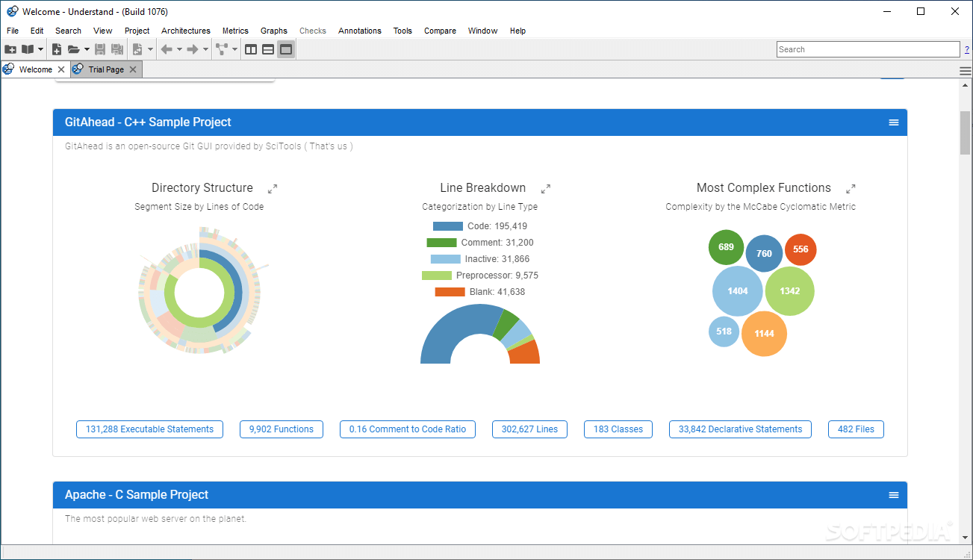The height and width of the screenshot is (560, 973).
Task: Click the 1342 complexity bubble
Action: 789,291
